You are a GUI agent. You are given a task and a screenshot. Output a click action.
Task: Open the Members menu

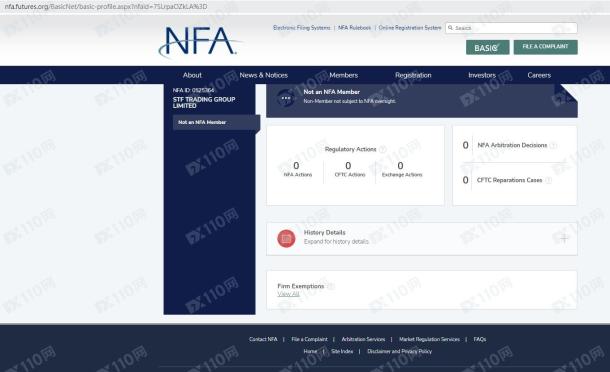click(x=344, y=75)
